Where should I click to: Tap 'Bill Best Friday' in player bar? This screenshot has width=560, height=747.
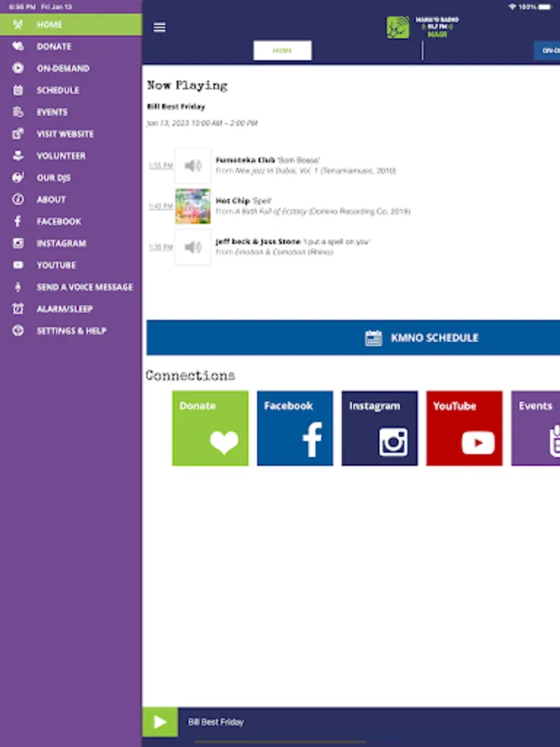[x=216, y=722]
